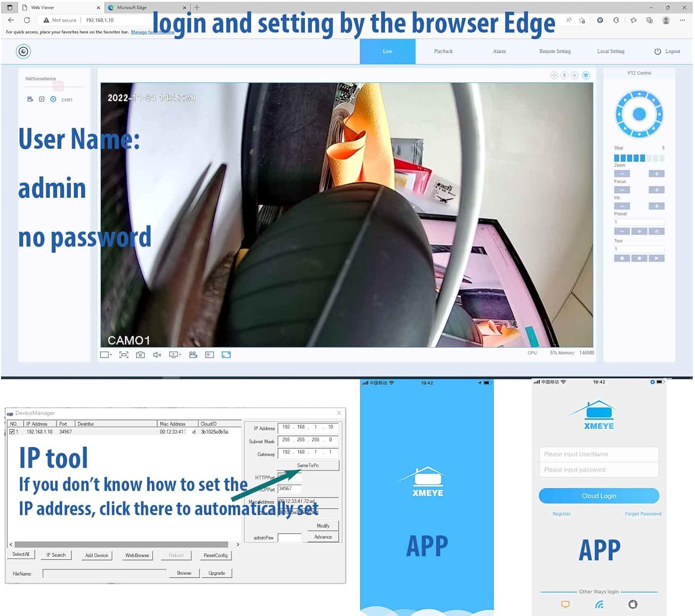695x616 pixels.
Task: Click Zoom plus button
Action: 657,174
